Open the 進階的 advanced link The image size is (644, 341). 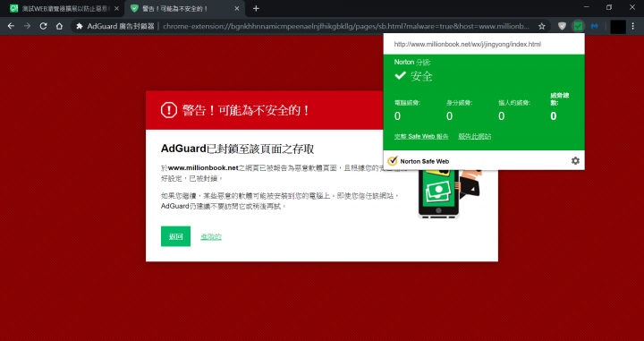tap(211, 236)
